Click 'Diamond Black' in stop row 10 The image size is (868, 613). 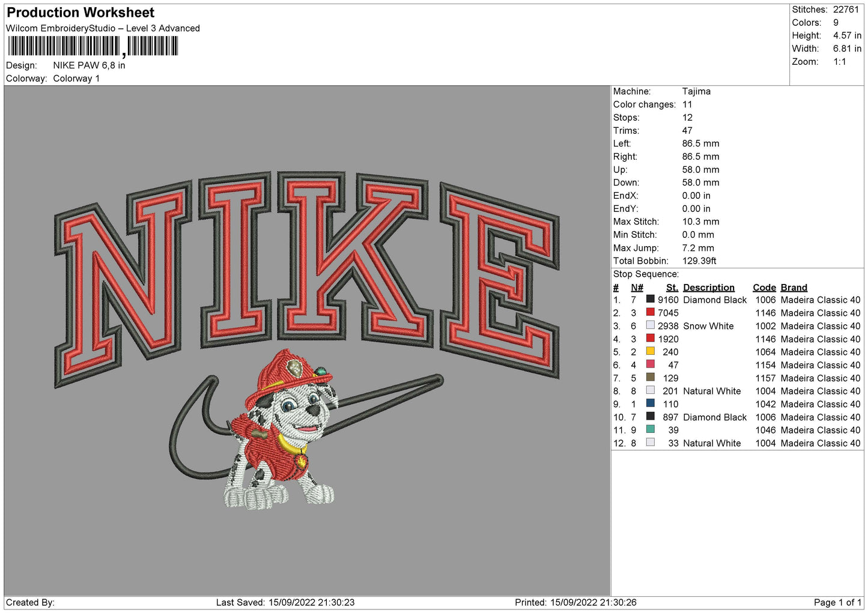click(x=715, y=417)
